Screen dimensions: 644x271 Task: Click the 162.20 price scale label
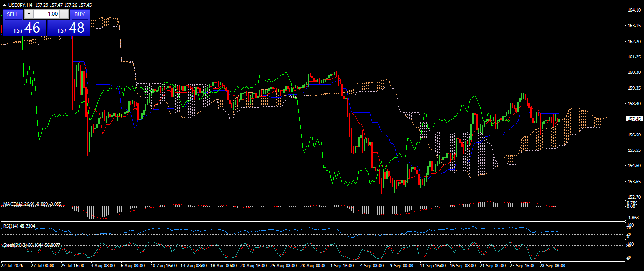point(634,41)
